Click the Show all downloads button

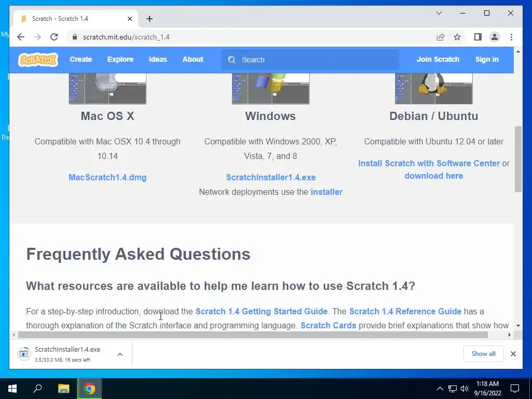coord(484,354)
